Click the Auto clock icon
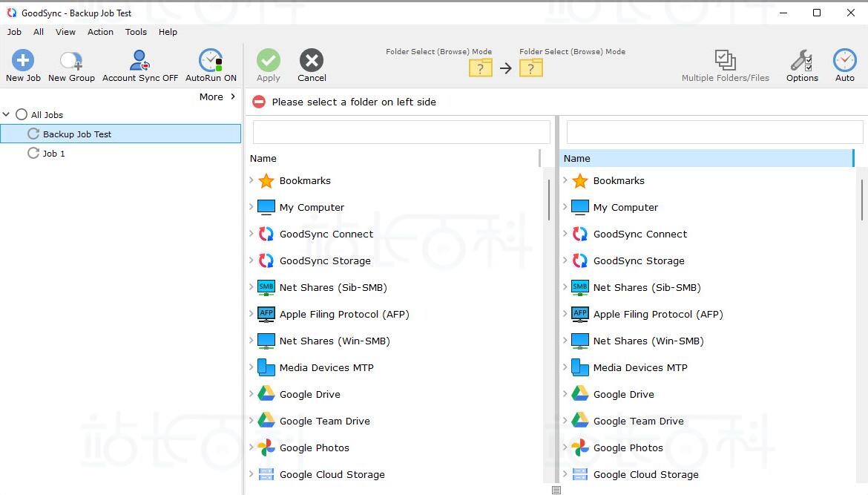This screenshot has width=868, height=495. pyautogui.click(x=845, y=60)
